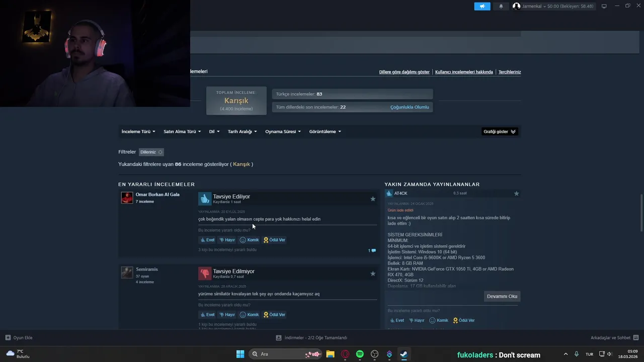The height and width of the screenshot is (362, 644).
Task: Give Ödül Ver on Omar Borkan's review
Action: click(x=274, y=240)
